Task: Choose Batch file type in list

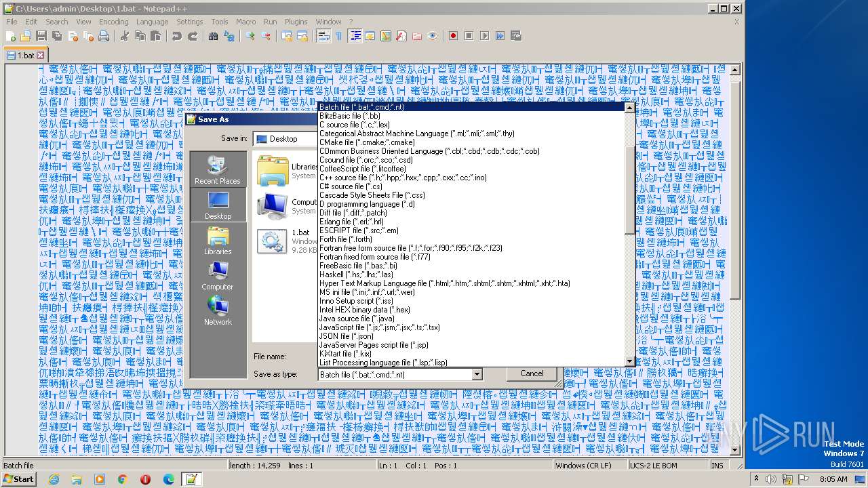Action: [x=471, y=107]
